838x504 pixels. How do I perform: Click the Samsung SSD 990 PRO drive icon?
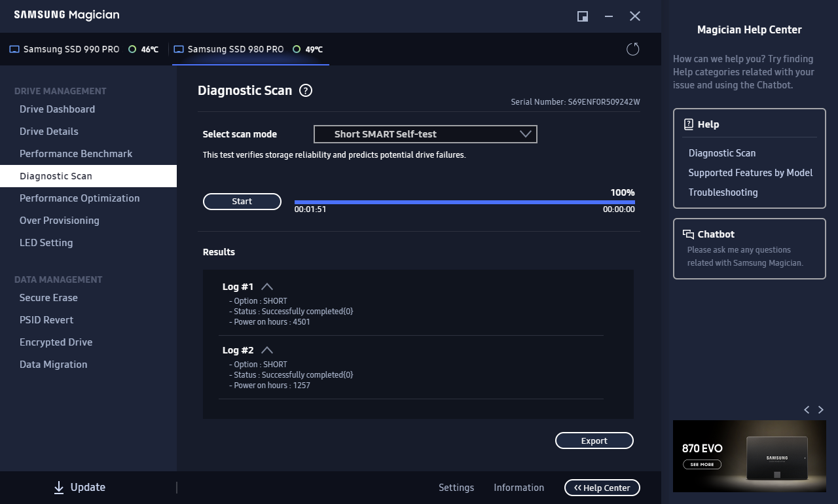coord(14,49)
